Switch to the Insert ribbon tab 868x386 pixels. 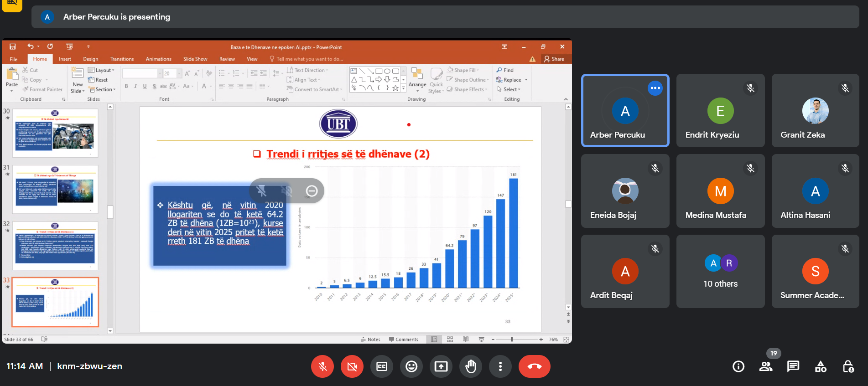pyautogui.click(x=65, y=59)
